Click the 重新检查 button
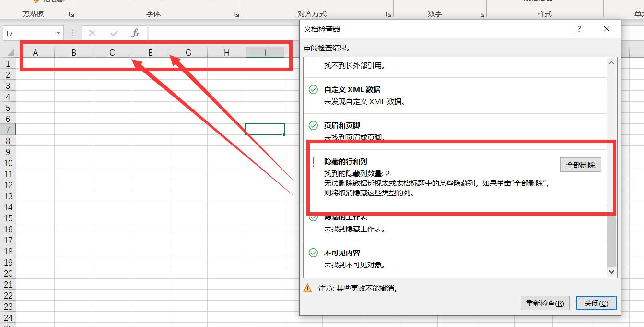The image size is (644, 327). click(545, 303)
